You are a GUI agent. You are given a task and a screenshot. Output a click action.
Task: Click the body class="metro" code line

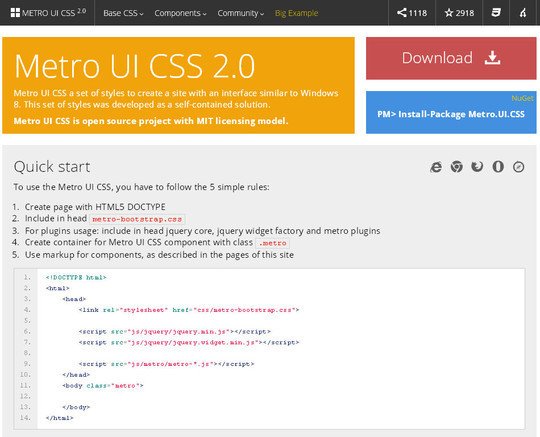point(103,386)
